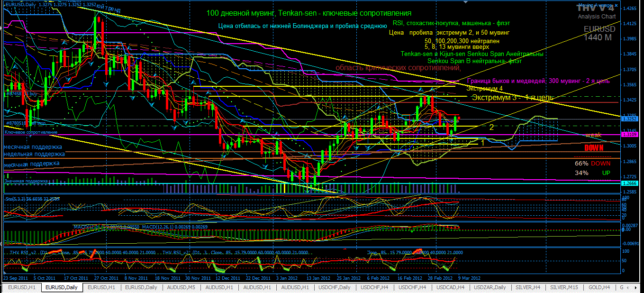This screenshot has width=644, height=293.
Task: Click the current price tag 1.3252
Action: click(x=630, y=119)
